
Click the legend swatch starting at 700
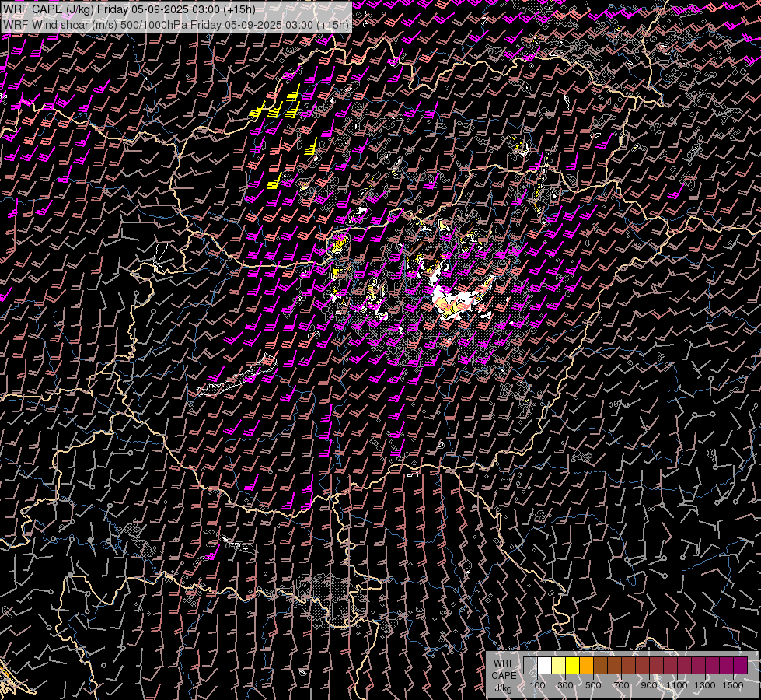tap(629, 665)
